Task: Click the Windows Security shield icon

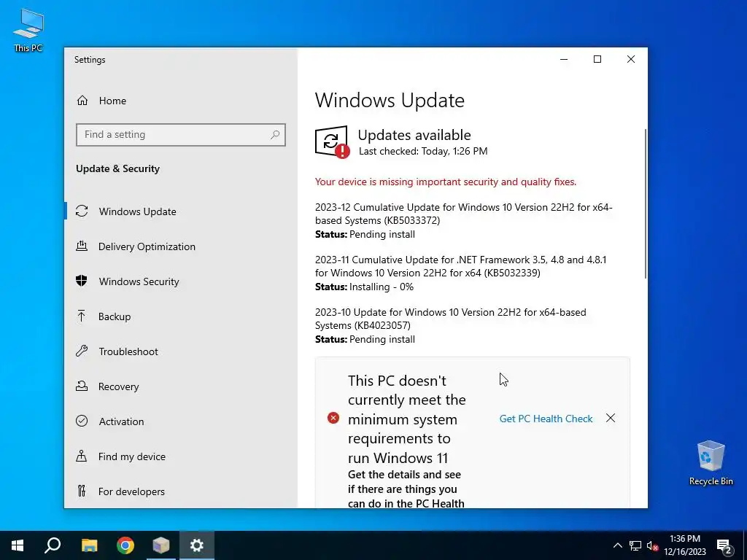Action: [82, 281]
